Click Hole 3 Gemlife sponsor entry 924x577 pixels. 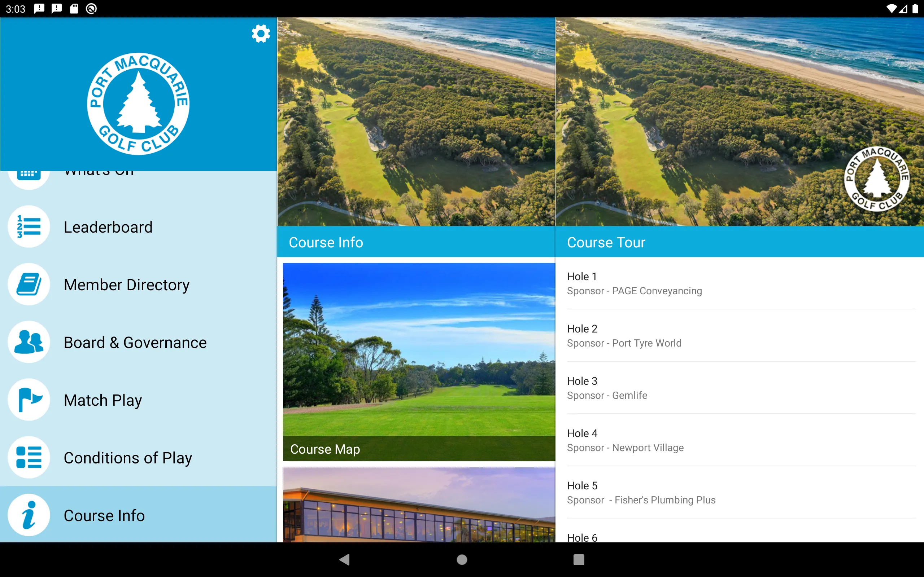point(740,388)
